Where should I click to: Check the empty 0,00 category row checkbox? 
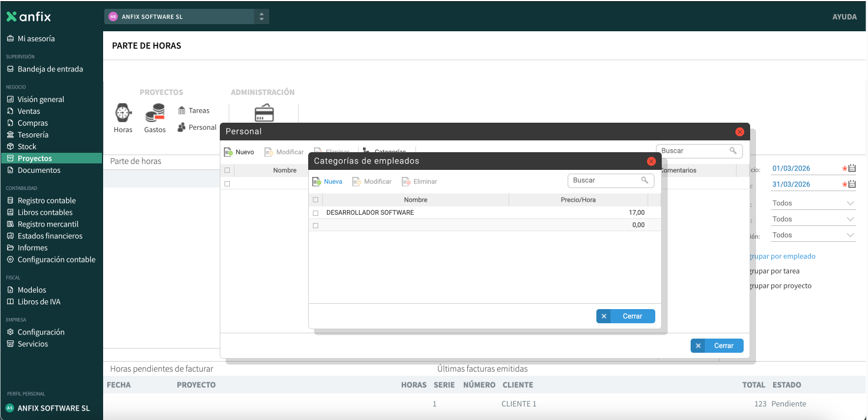pyautogui.click(x=315, y=225)
